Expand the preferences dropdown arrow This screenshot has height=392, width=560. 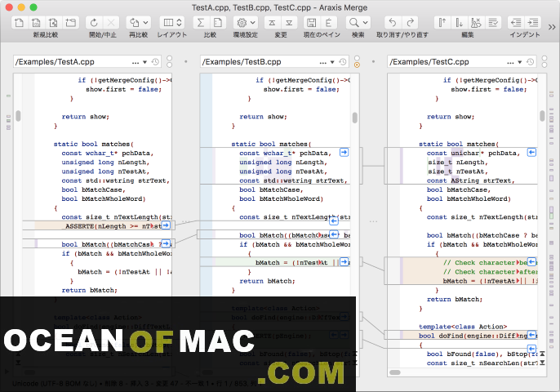pos(253,23)
